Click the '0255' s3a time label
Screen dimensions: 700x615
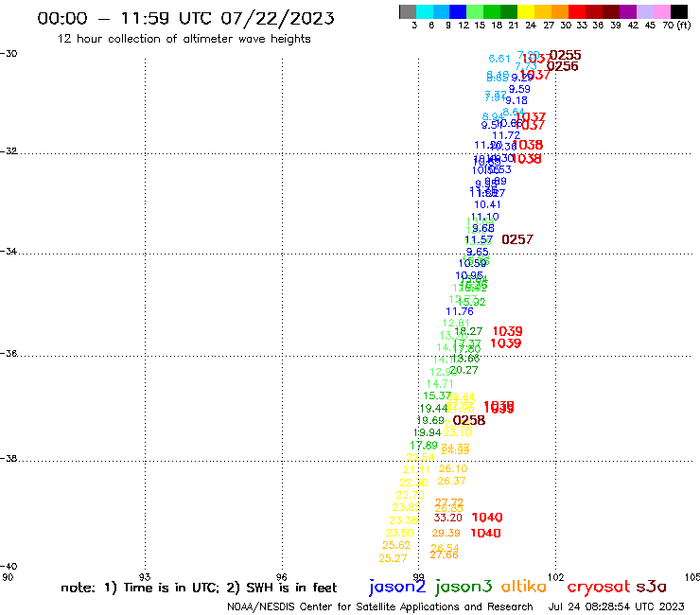tap(565, 55)
